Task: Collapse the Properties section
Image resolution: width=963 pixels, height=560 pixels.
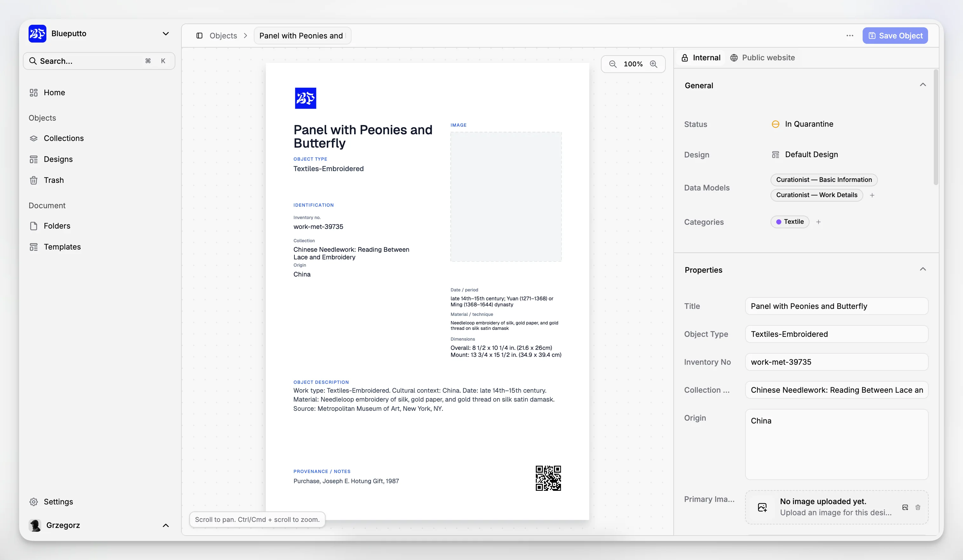Action: [922, 269]
